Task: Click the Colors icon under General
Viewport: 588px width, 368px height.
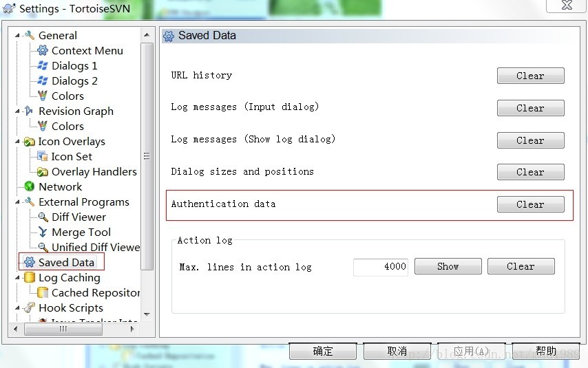Action: (43, 96)
